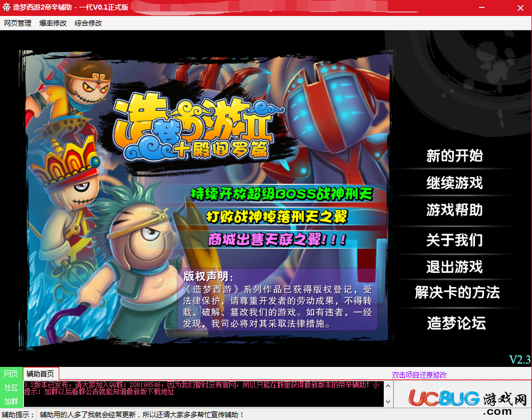Click the 辅助提示 status bar message

pyautogui.click(x=142, y=414)
